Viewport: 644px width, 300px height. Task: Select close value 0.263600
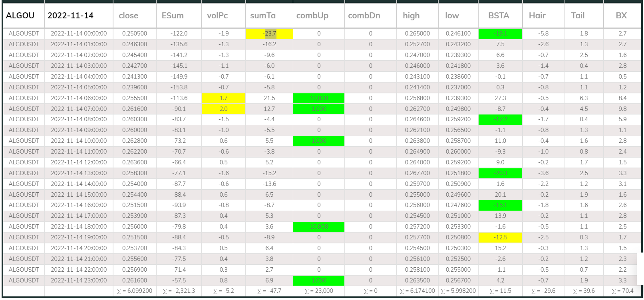click(135, 162)
